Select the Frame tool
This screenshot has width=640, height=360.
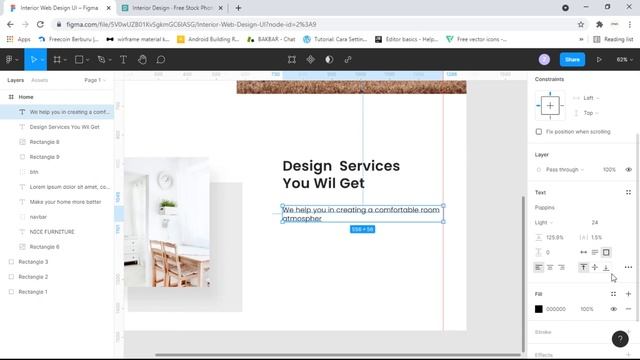tap(57, 60)
